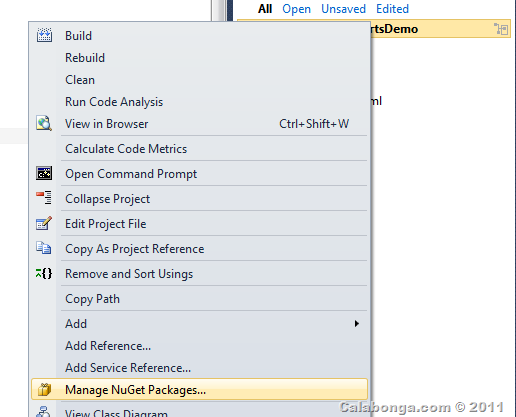Click the icon beside the highlighted Demo project
The height and width of the screenshot is (417, 516).
pyautogui.click(x=501, y=29)
